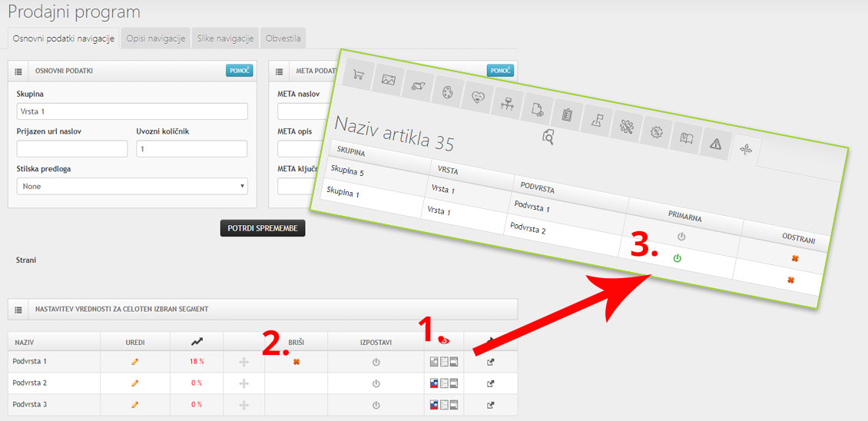Open Podvrsta 3 external link icon

click(490, 405)
